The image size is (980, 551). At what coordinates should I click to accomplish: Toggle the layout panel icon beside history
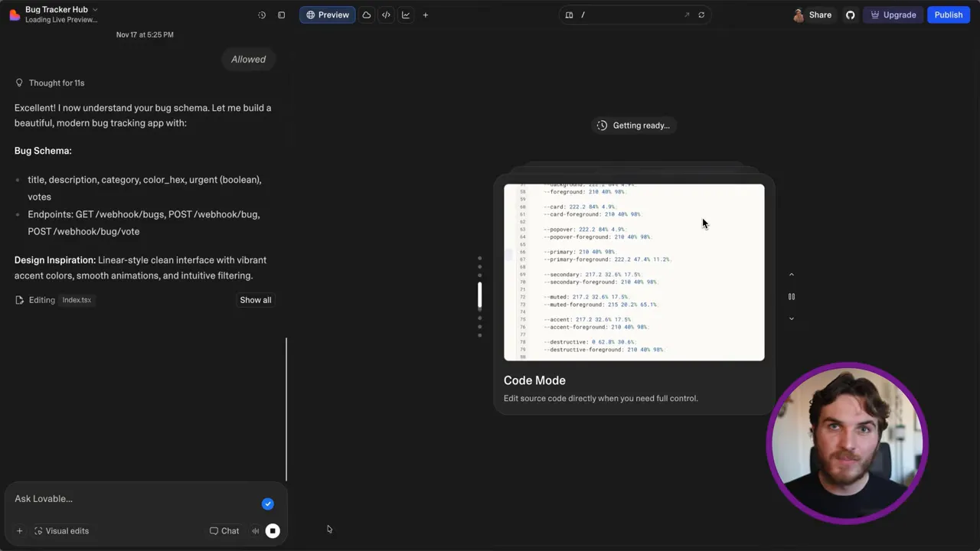[281, 15]
